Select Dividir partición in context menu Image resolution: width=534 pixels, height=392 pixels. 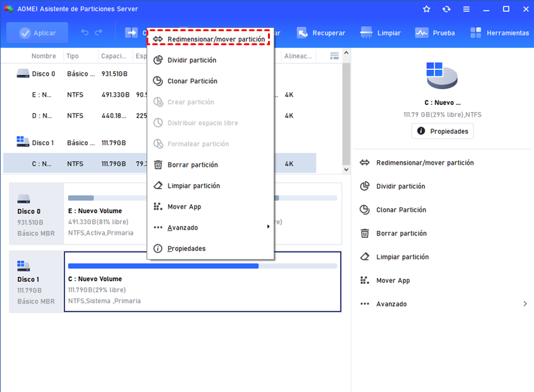211,60
